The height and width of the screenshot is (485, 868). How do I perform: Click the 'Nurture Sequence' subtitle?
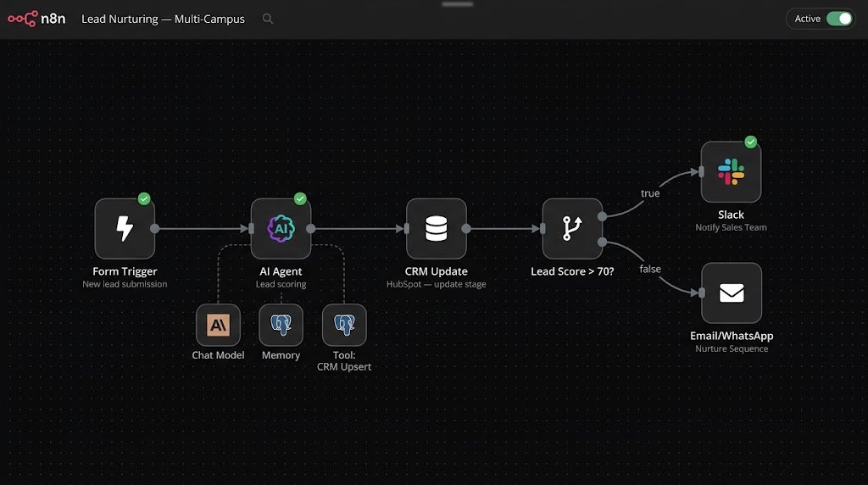[732, 348]
